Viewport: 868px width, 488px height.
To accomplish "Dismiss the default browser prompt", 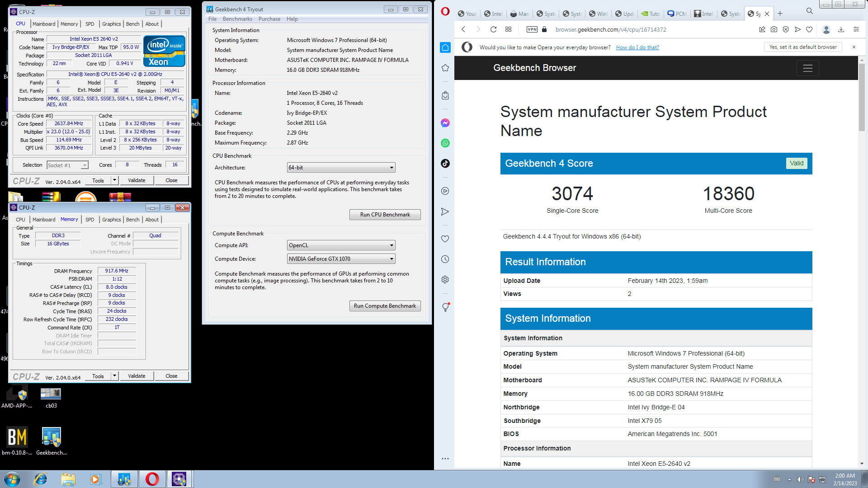I will point(854,47).
